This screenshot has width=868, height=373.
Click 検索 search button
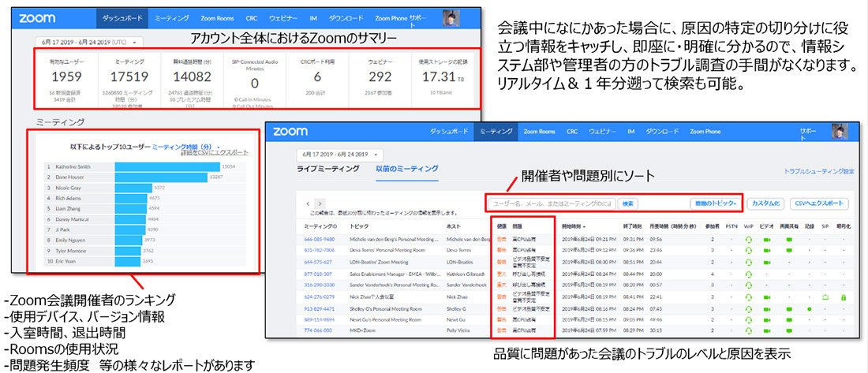point(628,203)
